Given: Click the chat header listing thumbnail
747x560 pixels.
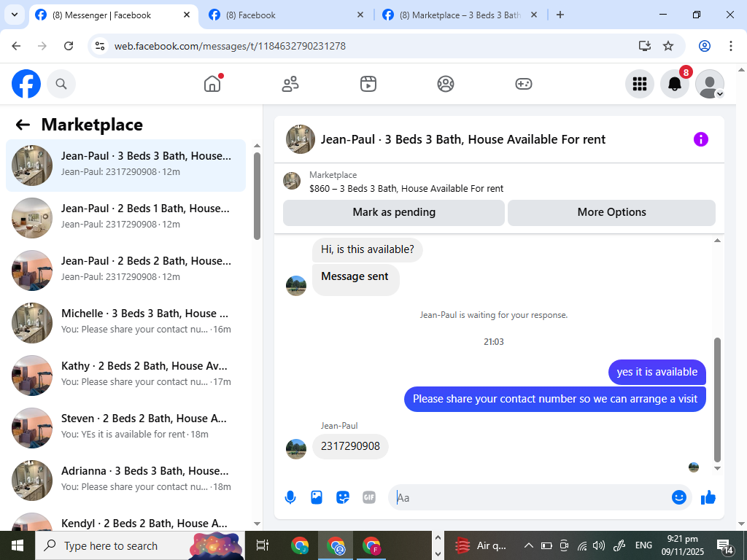Looking at the screenshot, I should pos(300,139).
